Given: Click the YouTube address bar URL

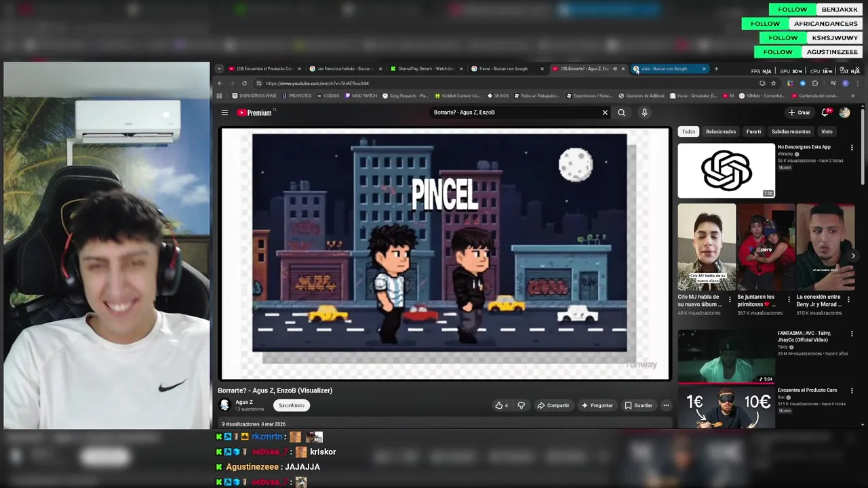Looking at the screenshot, I should (317, 83).
